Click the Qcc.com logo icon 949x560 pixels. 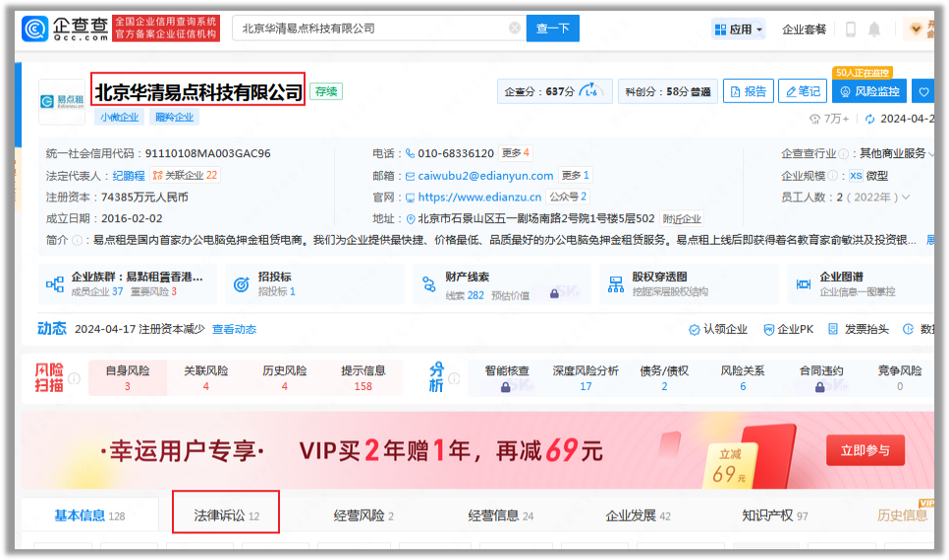point(34,28)
